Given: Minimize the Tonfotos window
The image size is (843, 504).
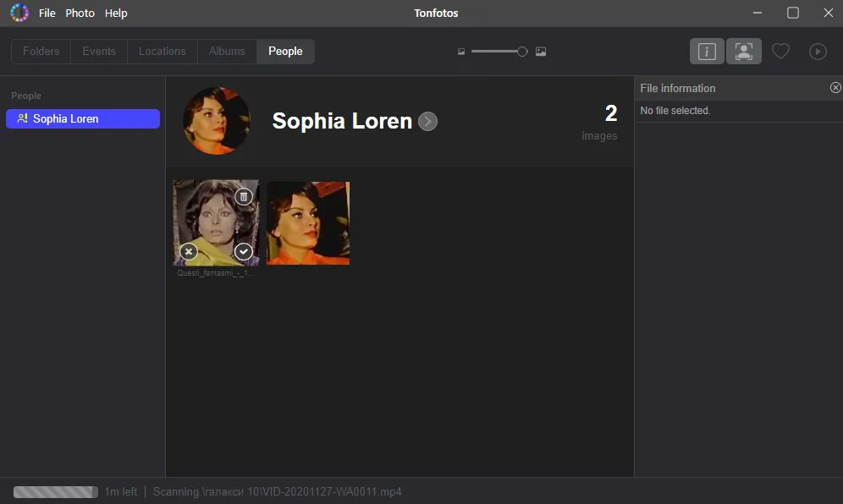Looking at the screenshot, I should 757,13.
